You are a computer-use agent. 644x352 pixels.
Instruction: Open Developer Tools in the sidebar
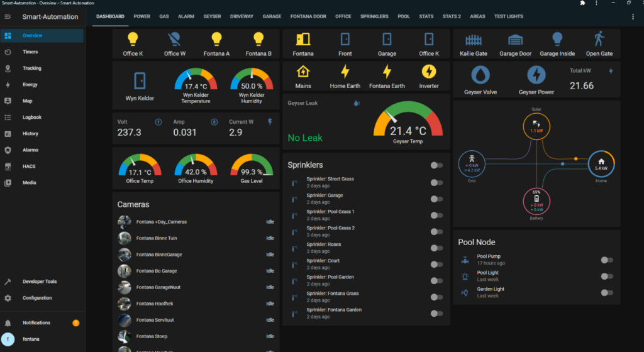coord(40,282)
